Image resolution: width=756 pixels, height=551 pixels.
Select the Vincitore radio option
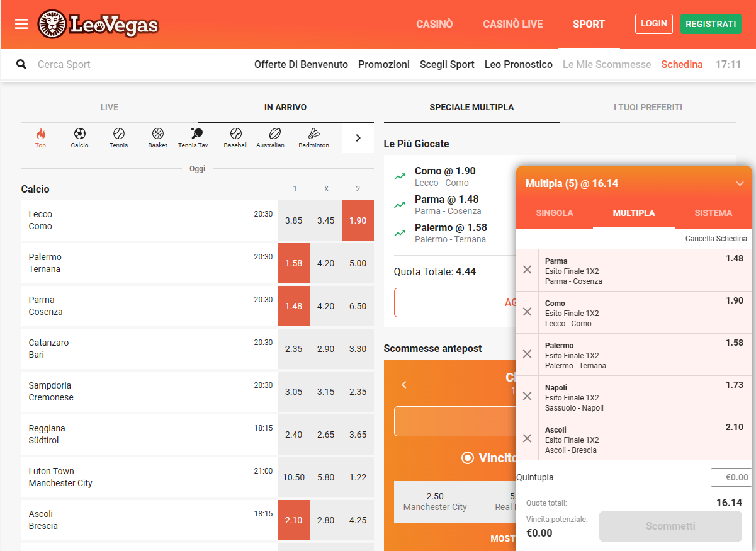click(468, 458)
